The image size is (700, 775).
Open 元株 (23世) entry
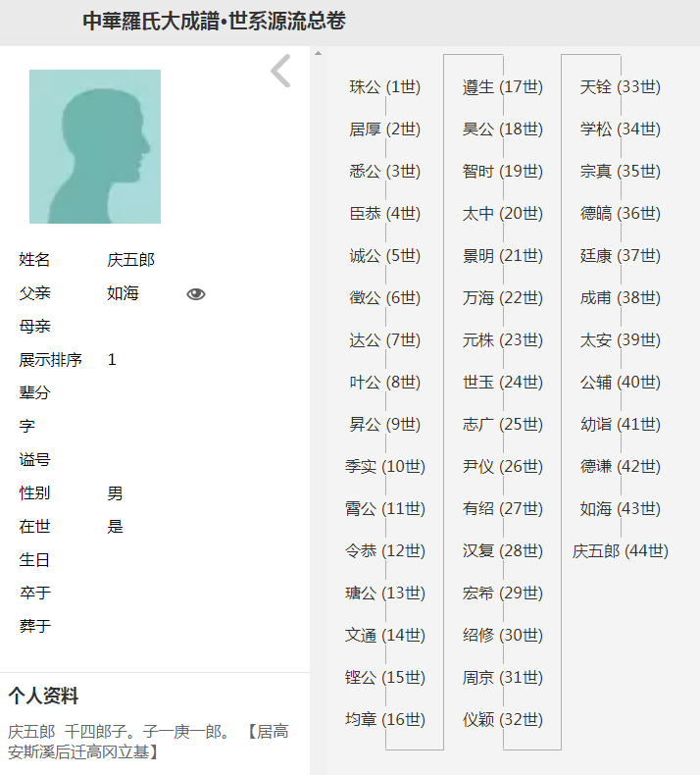click(x=502, y=340)
